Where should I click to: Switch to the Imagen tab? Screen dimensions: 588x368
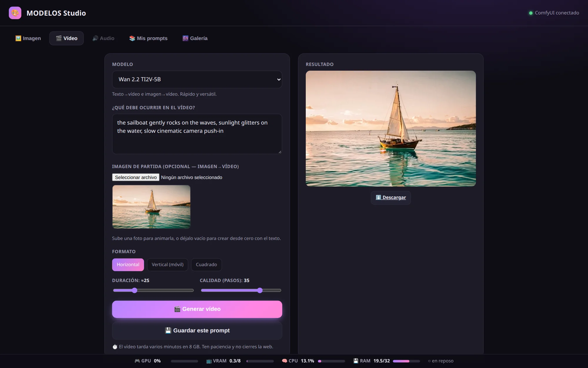coord(28,38)
